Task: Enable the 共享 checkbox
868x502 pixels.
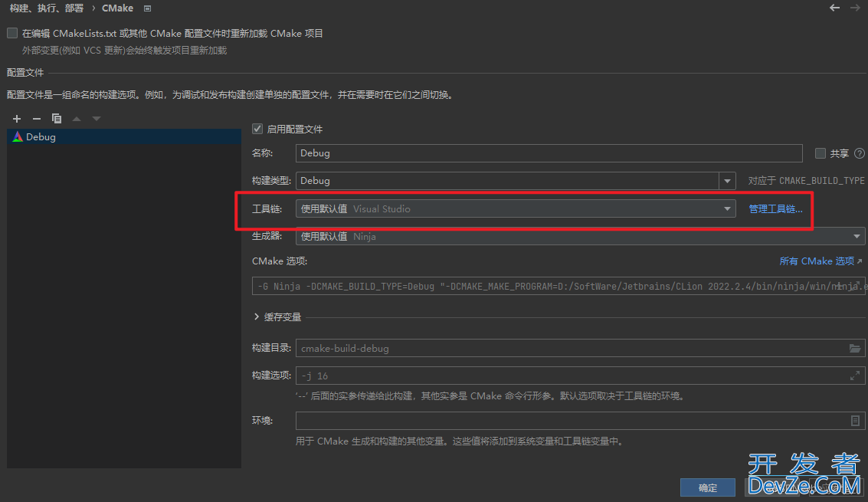Action: (821, 153)
